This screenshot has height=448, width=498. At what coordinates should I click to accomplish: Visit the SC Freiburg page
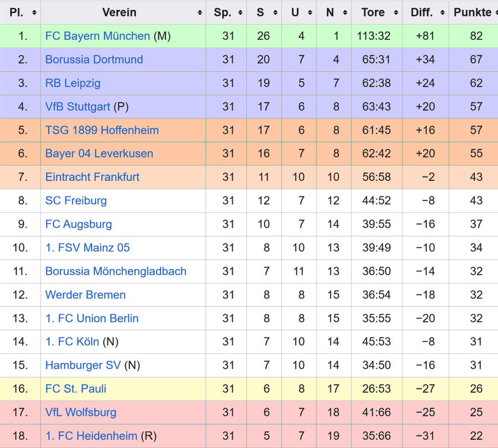coord(76,201)
